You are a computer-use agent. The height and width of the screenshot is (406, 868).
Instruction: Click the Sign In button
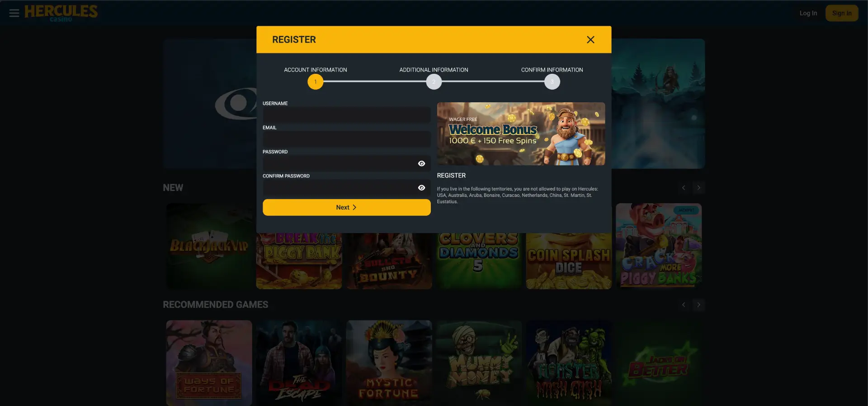click(x=842, y=13)
